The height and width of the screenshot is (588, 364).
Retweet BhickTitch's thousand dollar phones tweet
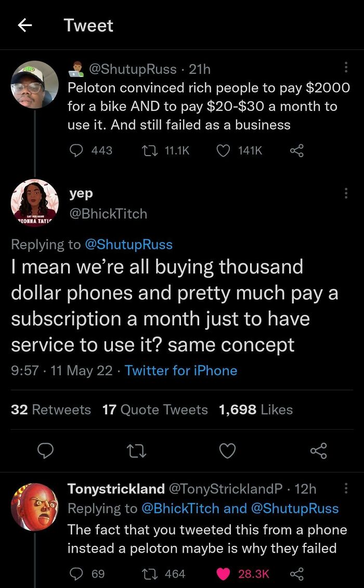[x=136, y=451]
